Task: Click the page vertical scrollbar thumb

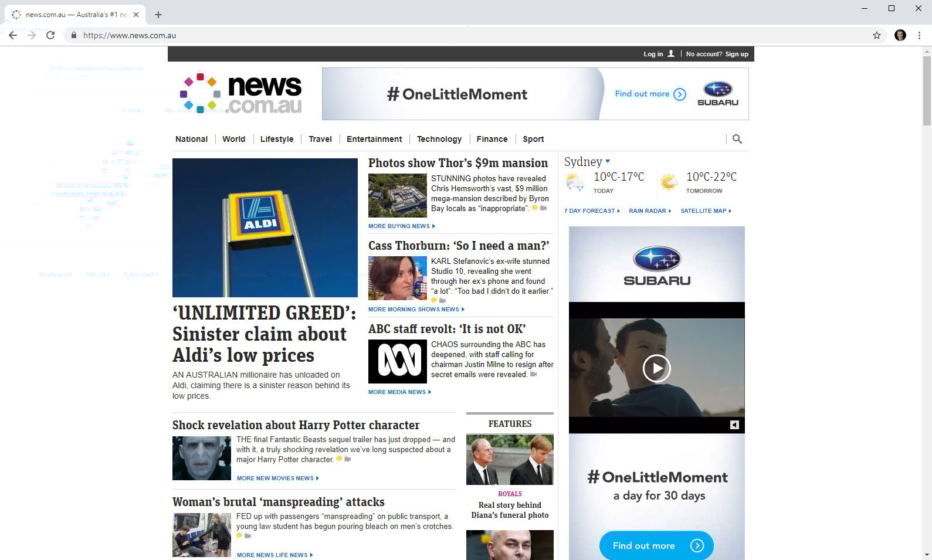Action: point(927,90)
